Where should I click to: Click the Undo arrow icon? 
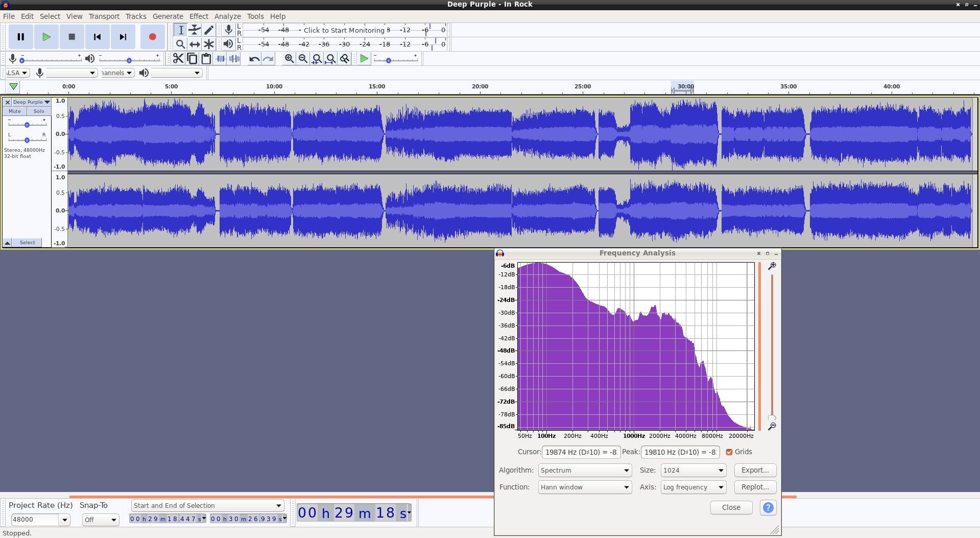click(254, 59)
